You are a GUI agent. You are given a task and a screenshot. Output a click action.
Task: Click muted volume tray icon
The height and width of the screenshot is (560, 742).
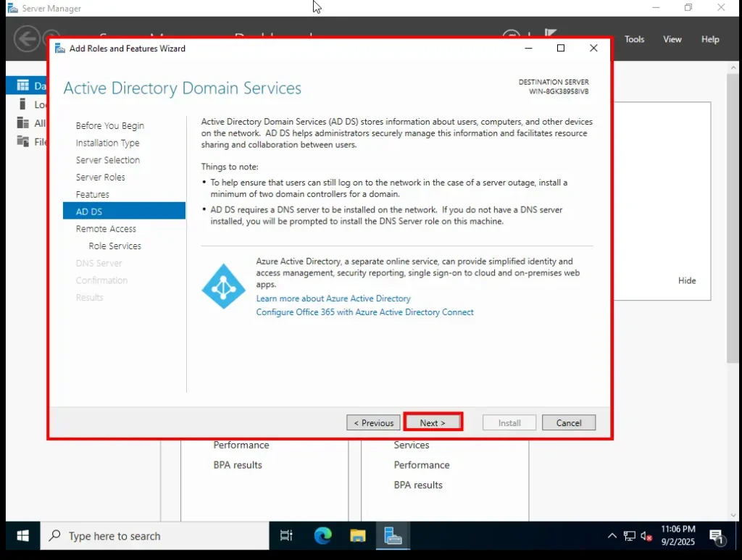click(x=646, y=536)
